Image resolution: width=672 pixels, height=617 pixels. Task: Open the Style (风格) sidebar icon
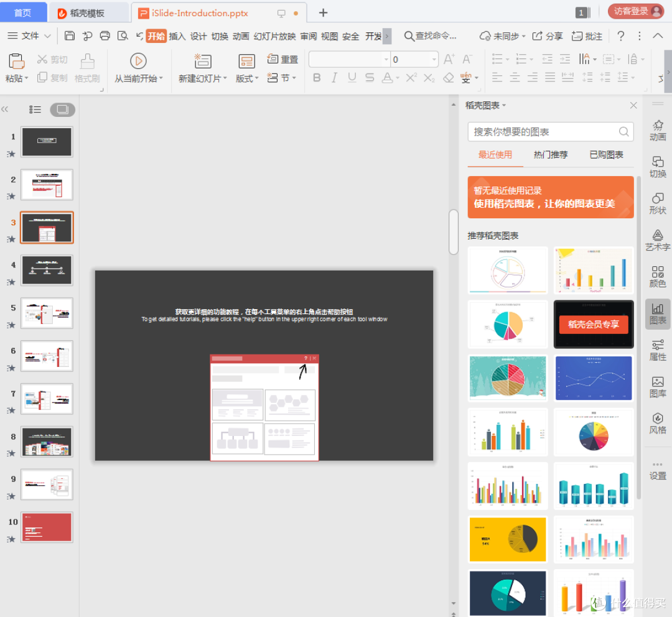click(x=658, y=424)
